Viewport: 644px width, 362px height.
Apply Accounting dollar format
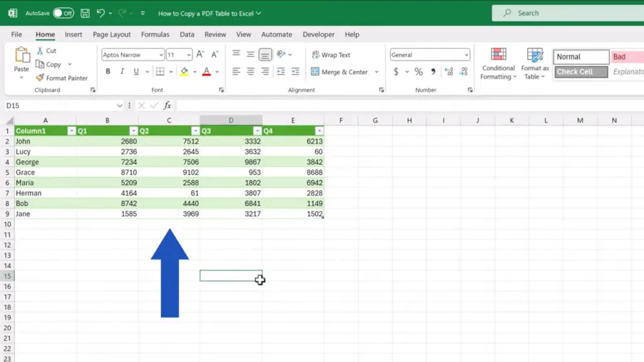[396, 72]
